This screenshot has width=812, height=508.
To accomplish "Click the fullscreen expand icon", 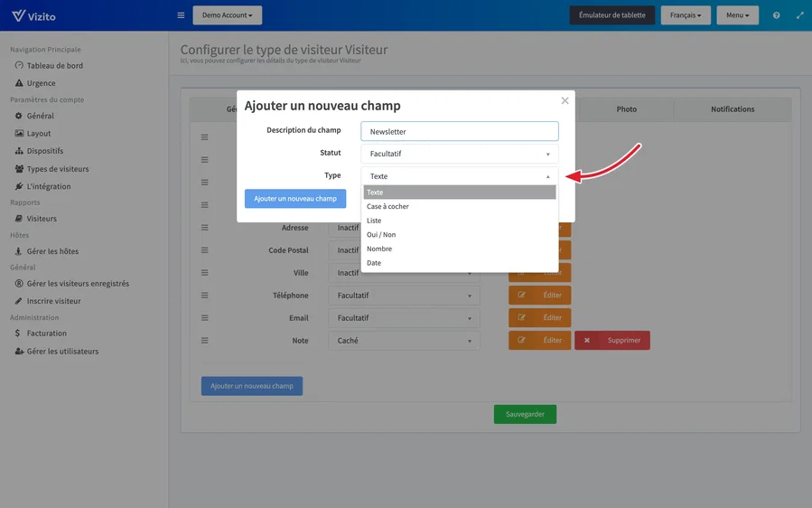I will click(800, 15).
